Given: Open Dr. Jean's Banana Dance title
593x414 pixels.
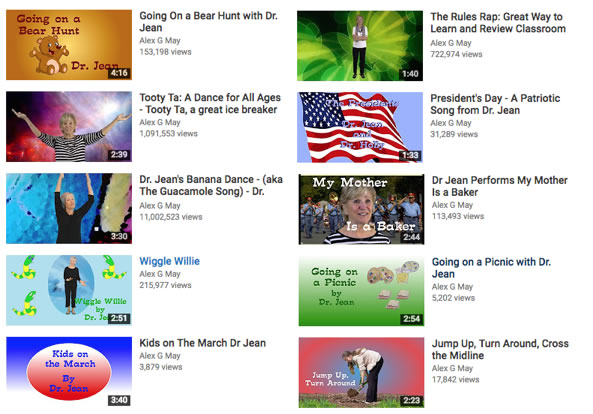Looking at the screenshot, I should pyautogui.click(x=211, y=185).
